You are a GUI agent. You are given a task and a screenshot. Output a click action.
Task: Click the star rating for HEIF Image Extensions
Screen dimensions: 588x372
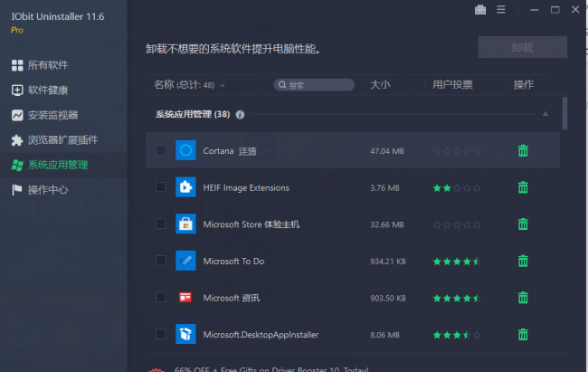[x=457, y=187]
